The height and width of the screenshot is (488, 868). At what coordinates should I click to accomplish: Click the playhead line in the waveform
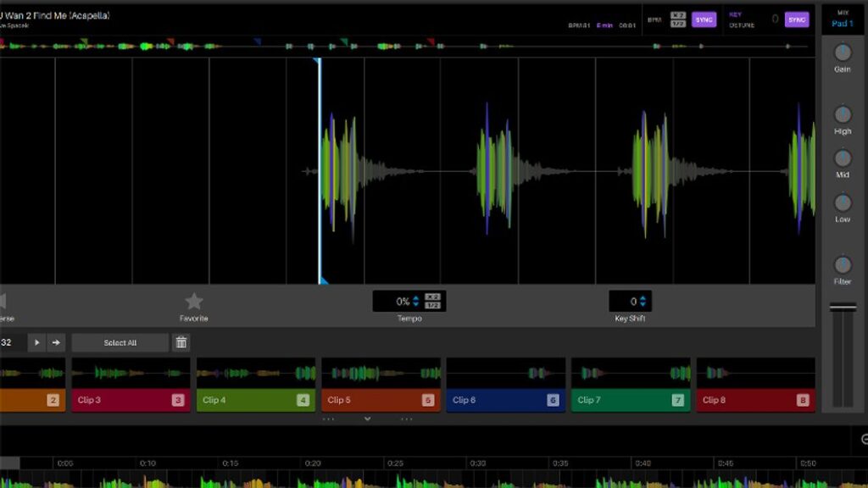(x=320, y=170)
